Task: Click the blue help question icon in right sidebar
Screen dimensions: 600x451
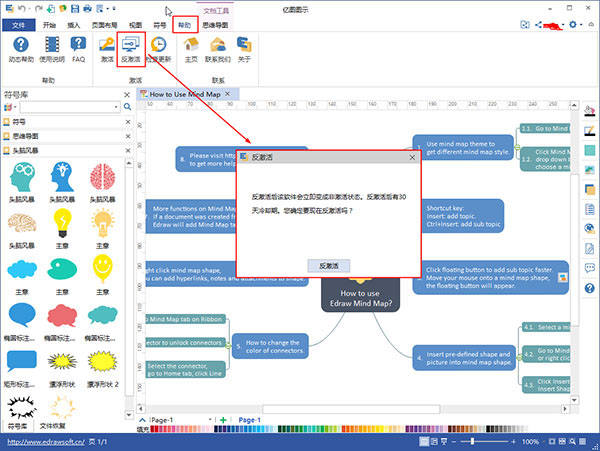Action: (x=589, y=288)
